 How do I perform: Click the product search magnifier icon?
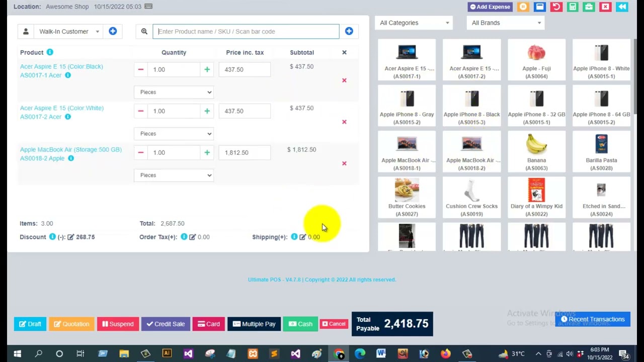pos(144,31)
